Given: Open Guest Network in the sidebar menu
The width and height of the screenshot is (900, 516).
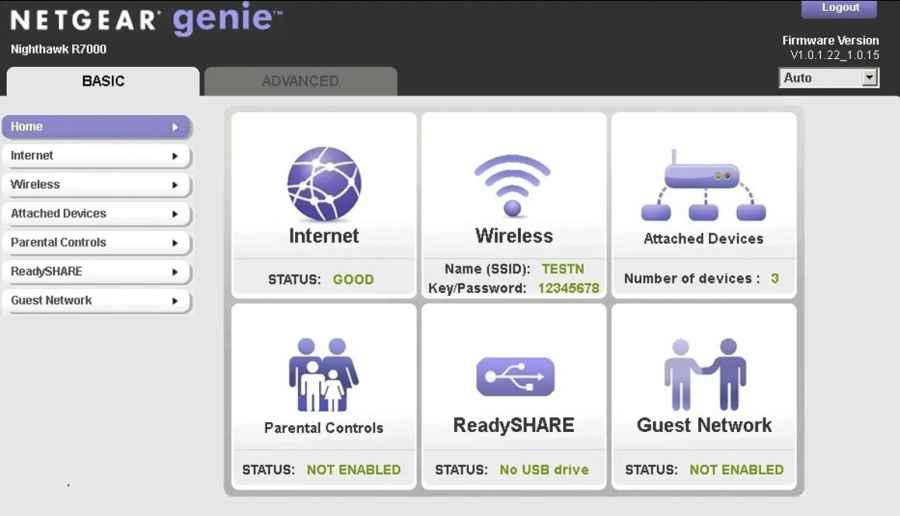Looking at the screenshot, I should coord(96,301).
